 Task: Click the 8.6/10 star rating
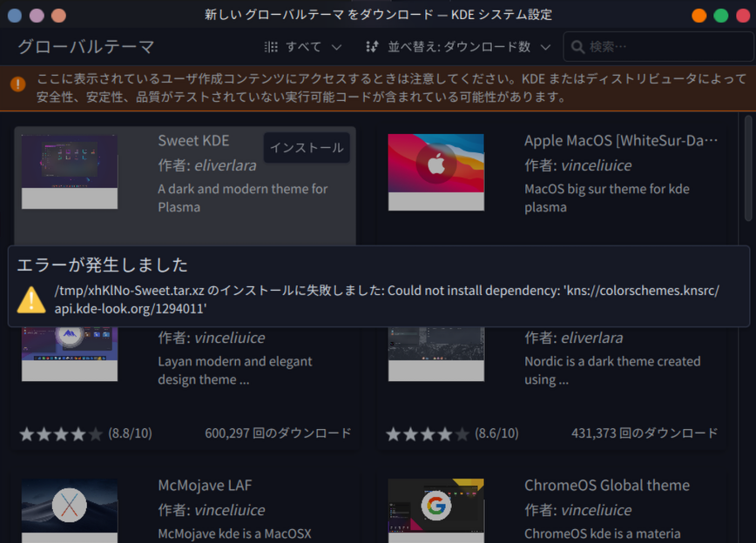[452, 433]
